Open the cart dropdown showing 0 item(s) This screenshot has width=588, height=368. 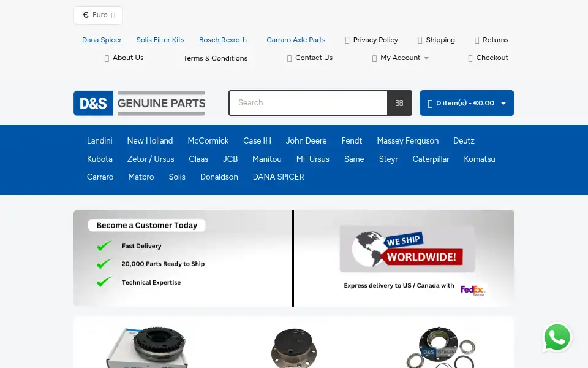click(x=467, y=103)
